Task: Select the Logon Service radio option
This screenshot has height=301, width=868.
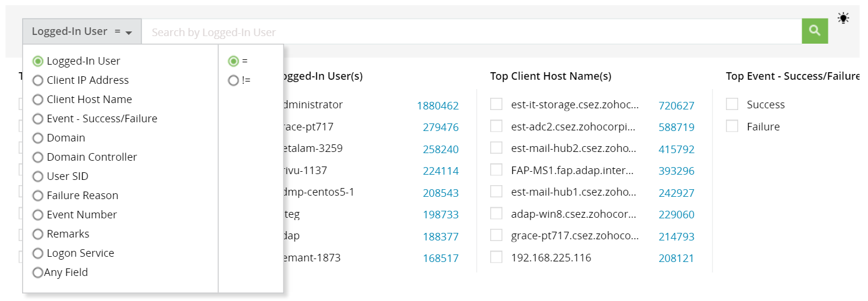Action: [38, 253]
